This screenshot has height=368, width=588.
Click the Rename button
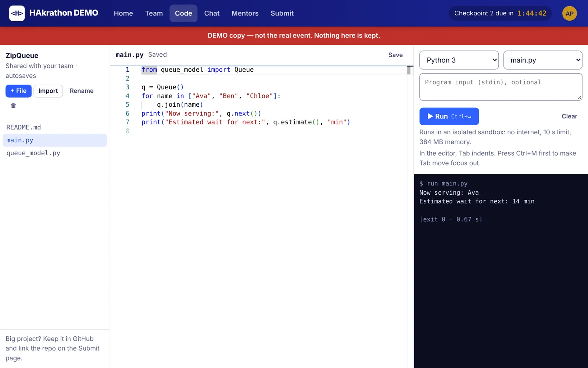click(82, 91)
